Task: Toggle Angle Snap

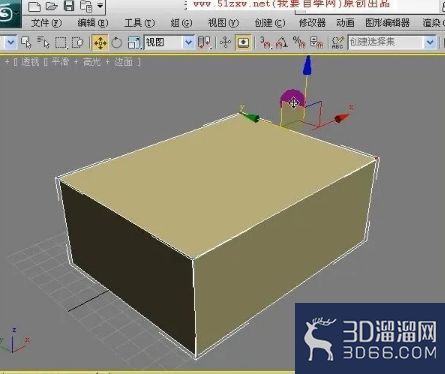Action: pos(282,43)
